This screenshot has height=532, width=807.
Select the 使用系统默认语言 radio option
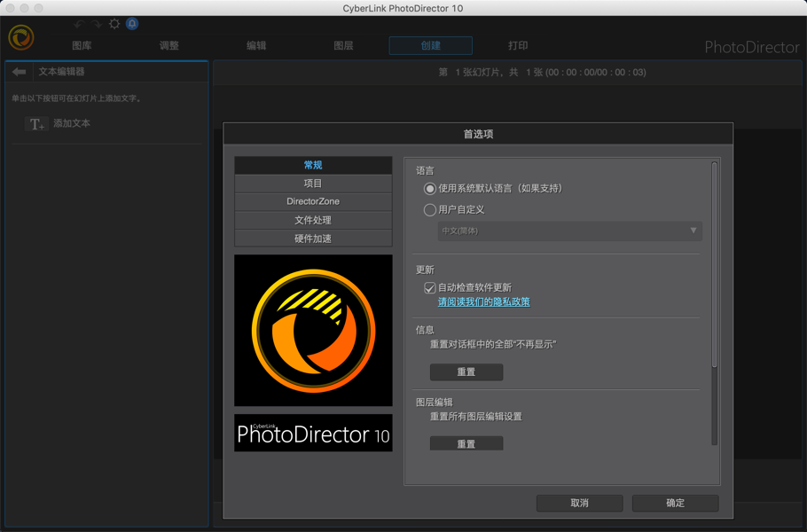pos(428,189)
